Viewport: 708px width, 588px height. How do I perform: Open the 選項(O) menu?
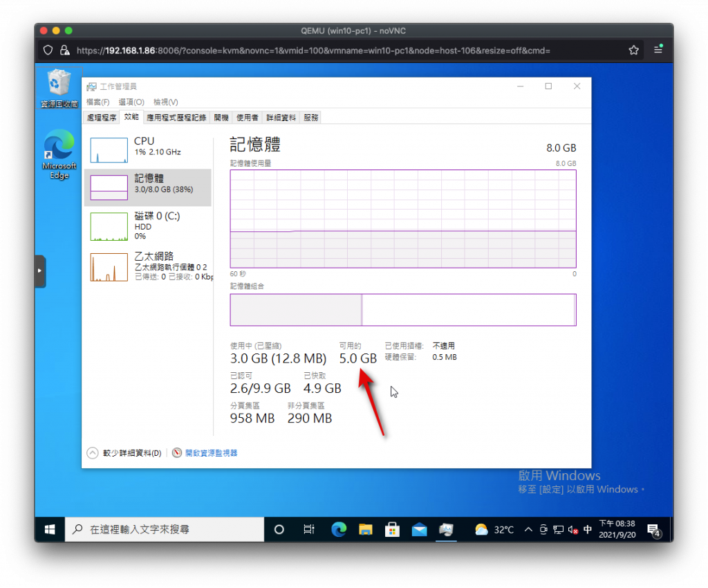pos(131,102)
